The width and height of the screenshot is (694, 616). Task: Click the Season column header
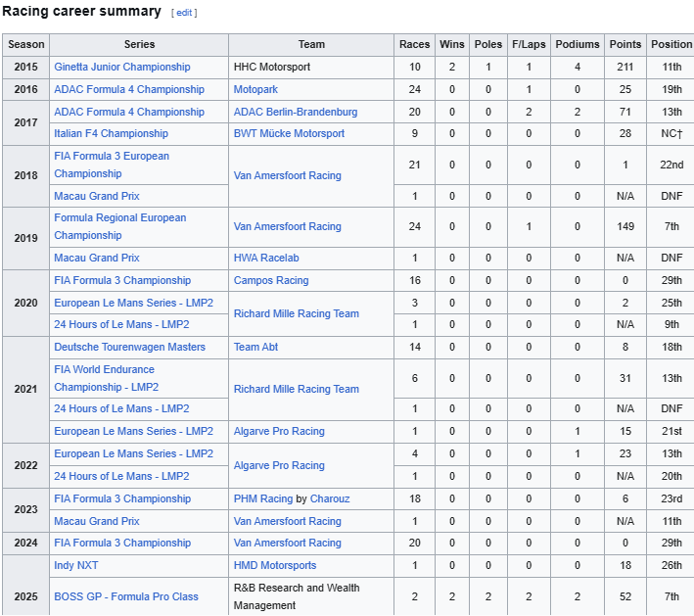(x=26, y=45)
